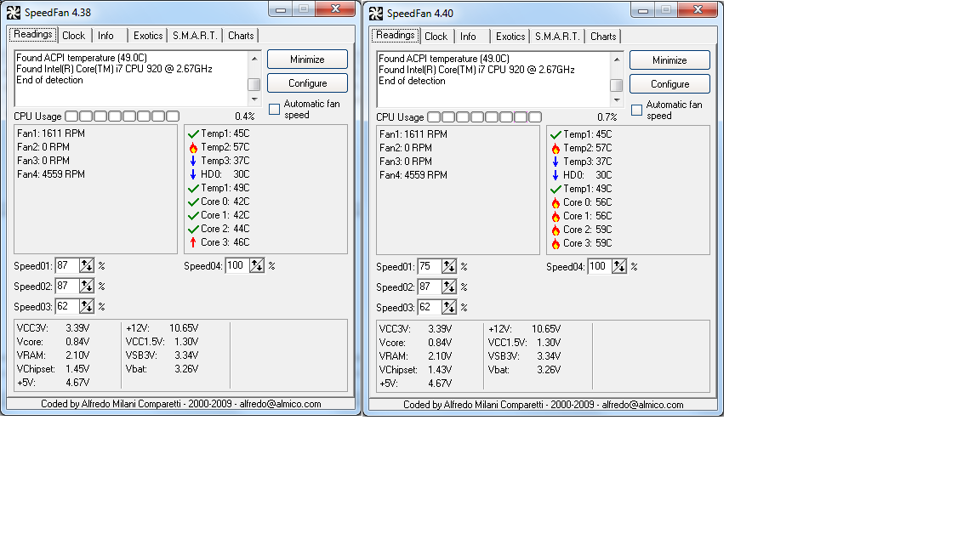980x551 pixels.
Task: Click the green check beside Core 2 in SpeedFan 4.38
Action: [x=193, y=230]
